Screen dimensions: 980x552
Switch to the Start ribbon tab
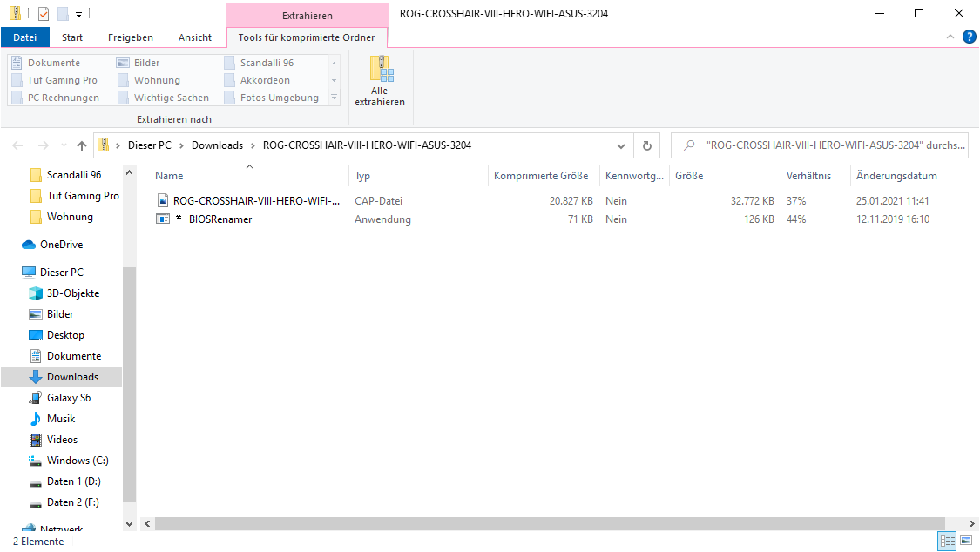pos(72,37)
